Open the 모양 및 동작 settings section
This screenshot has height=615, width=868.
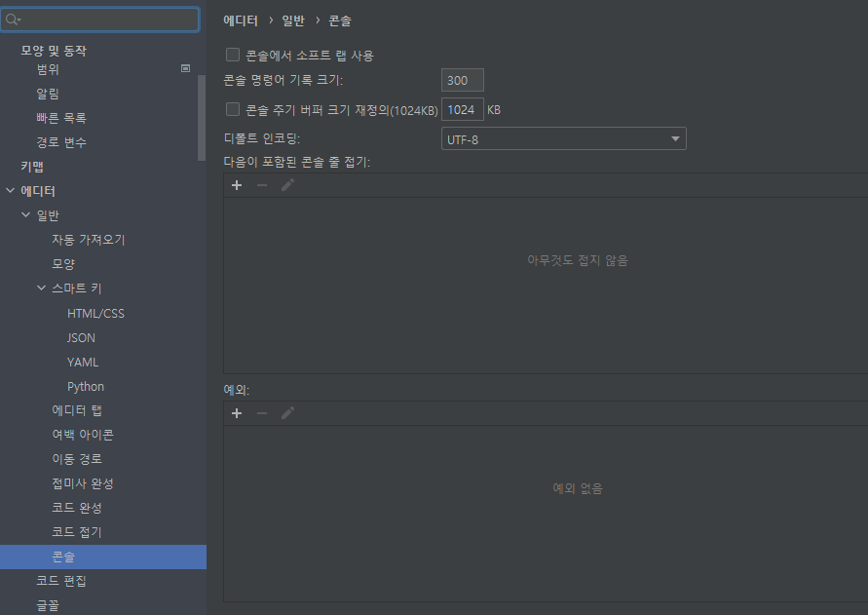[54, 51]
